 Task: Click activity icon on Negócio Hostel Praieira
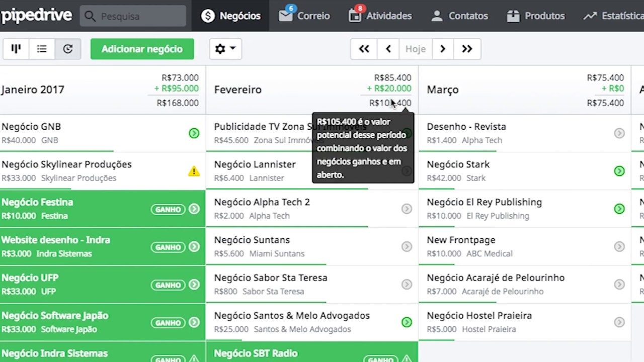619,322
